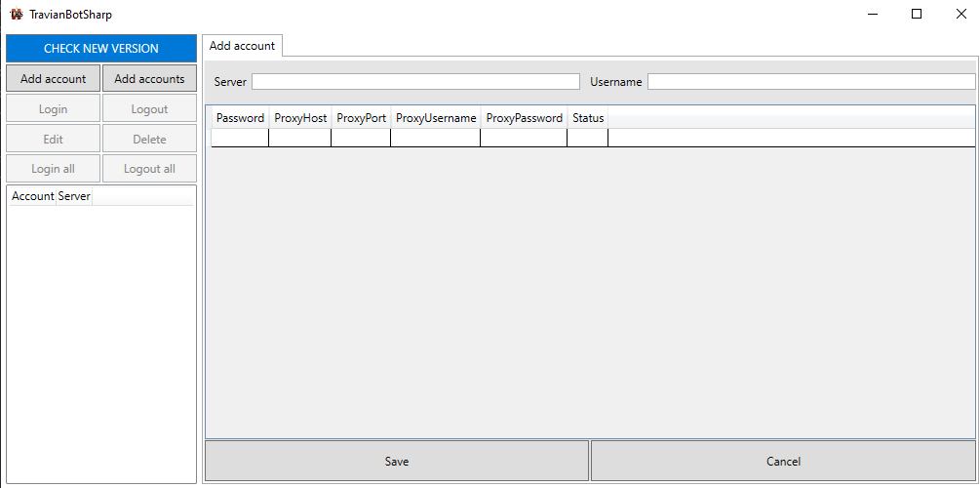Select the empty Status cell
Screen dimensions: 980x488
click(x=588, y=138)
